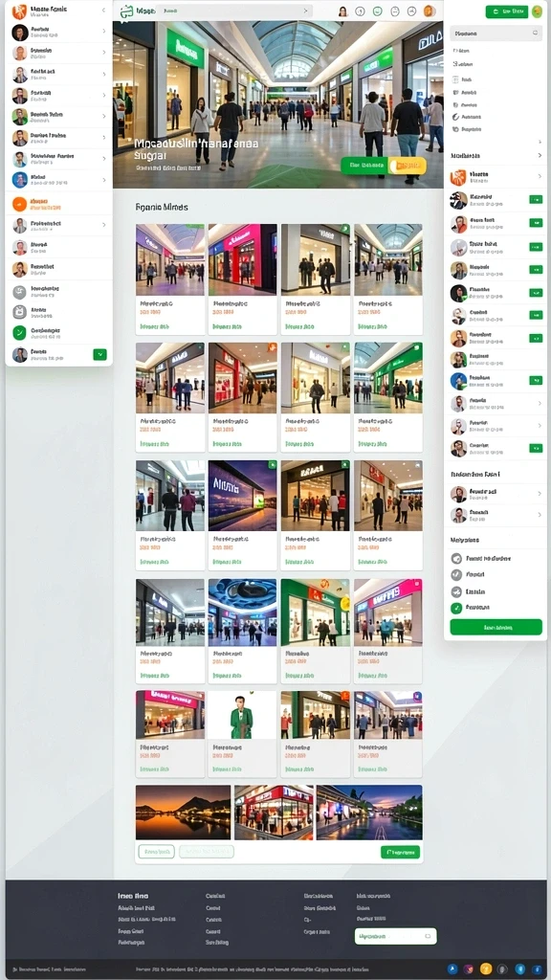This screenshot has height=980, width=551.
Task: Open the thumbnail of man in green suit
Action: click(x=242, y=715)
